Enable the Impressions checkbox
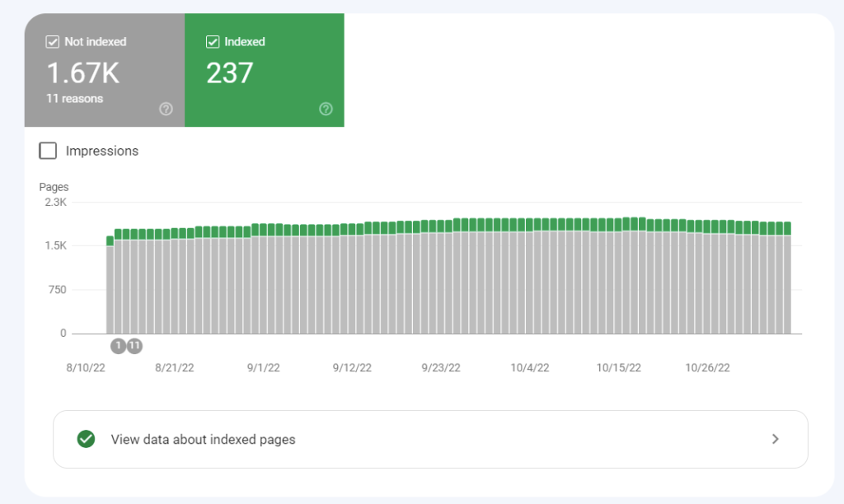 tap(49, 151)
